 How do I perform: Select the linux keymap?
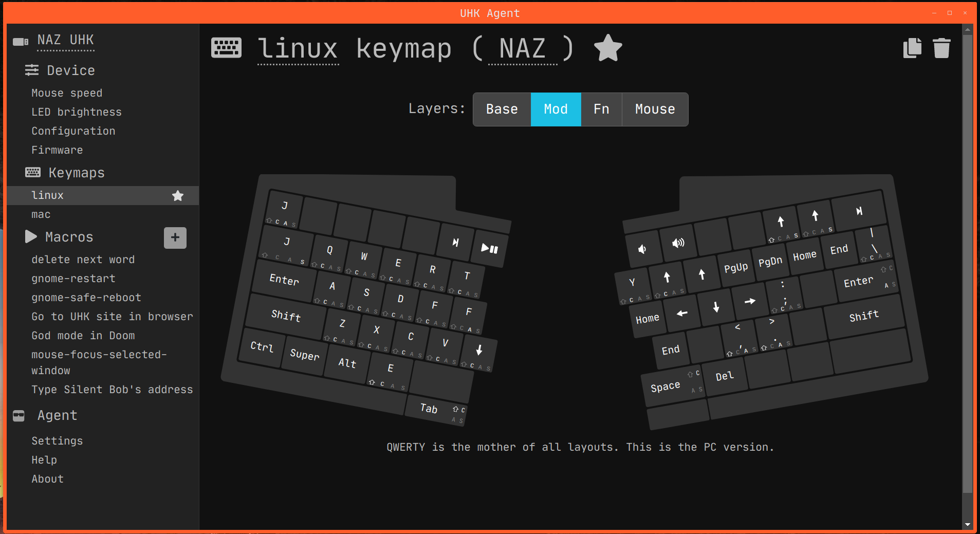[x=103, y=195]
